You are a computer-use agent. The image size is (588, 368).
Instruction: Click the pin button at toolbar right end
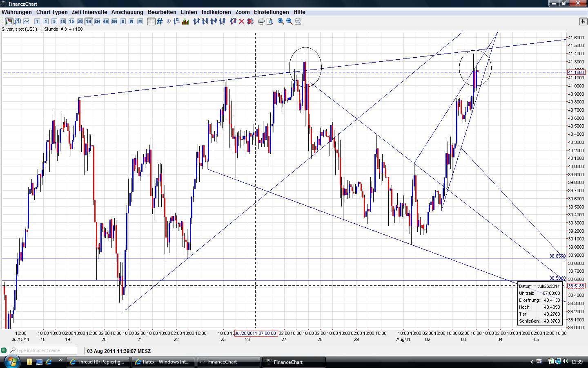click(583, 21)
